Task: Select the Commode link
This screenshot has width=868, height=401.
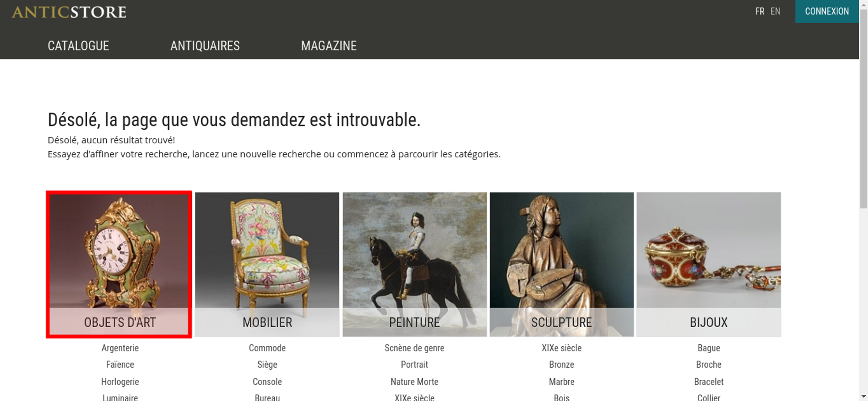Action: click(x=267, y=348)
